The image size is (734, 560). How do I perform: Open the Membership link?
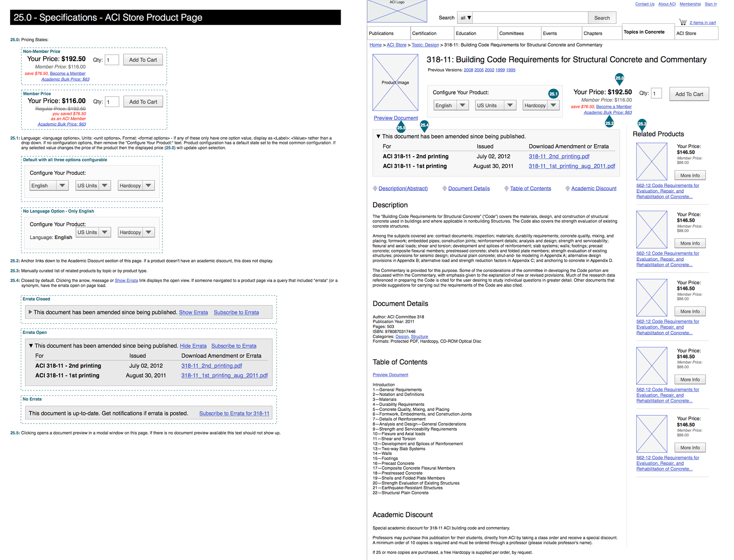point(690,4)
